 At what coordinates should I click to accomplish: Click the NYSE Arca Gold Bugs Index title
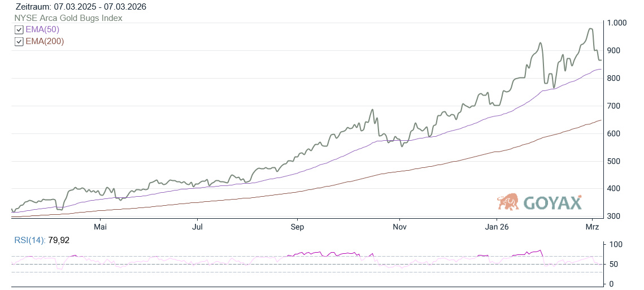[x=68, y=18]
